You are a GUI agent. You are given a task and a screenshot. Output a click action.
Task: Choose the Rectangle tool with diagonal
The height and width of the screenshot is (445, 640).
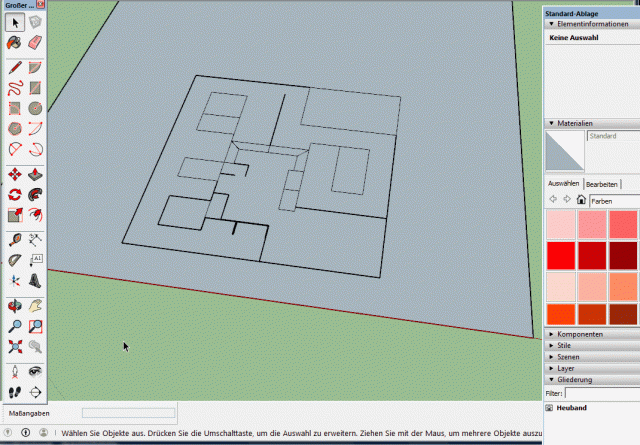[35, 88]
